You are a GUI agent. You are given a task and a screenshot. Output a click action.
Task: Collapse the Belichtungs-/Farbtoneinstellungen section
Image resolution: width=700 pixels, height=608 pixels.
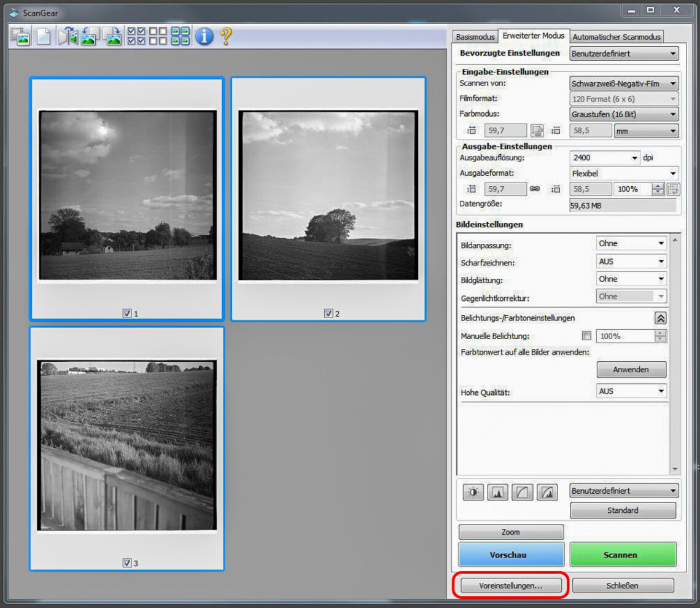[660, 318]
